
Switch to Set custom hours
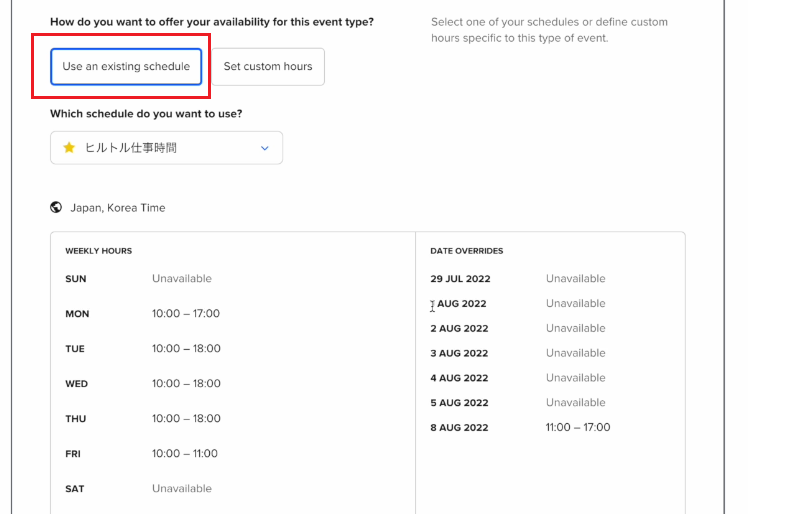pyautogui.click(x=268, y=67)
